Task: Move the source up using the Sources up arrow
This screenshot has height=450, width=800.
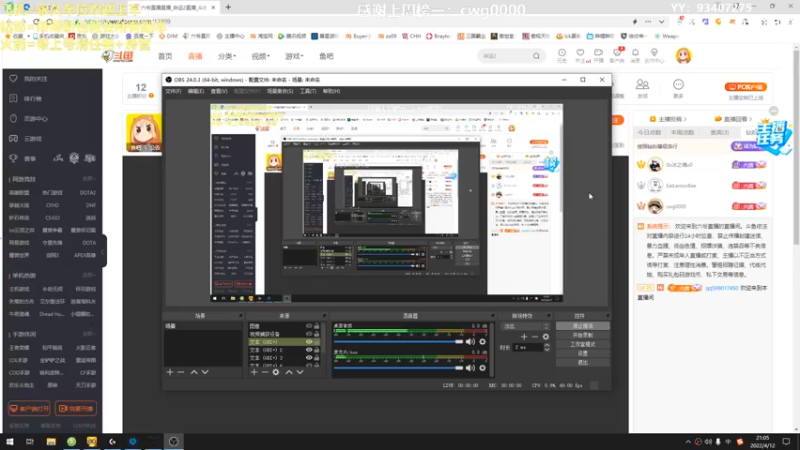Action: (289, 372)
